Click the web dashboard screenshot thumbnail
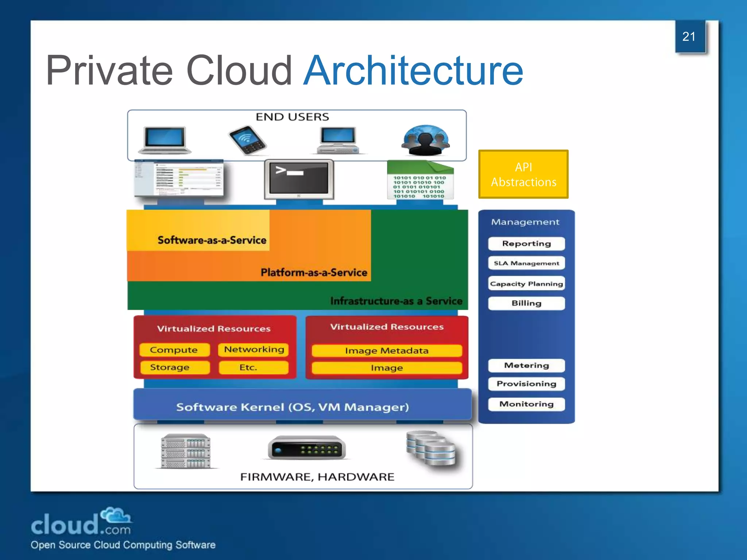This screenshot has height=560, width=747. click(179, 179)
